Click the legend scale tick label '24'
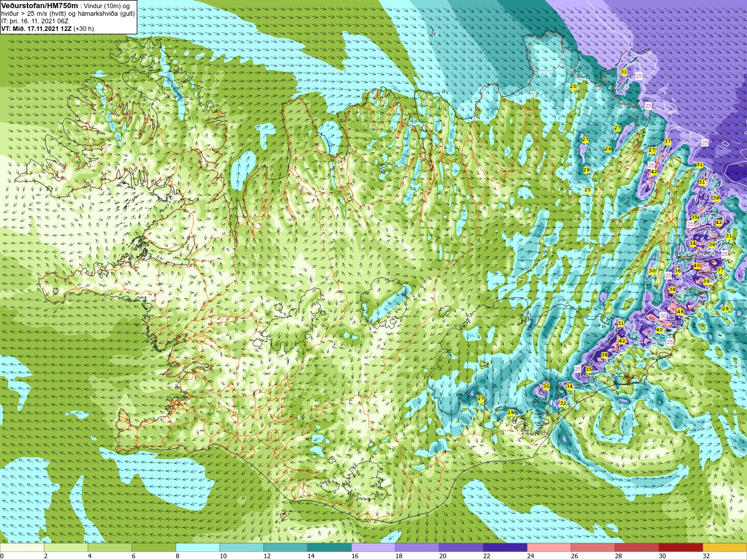Viewport: 747px width, 560px height. [x=529, y=556]
